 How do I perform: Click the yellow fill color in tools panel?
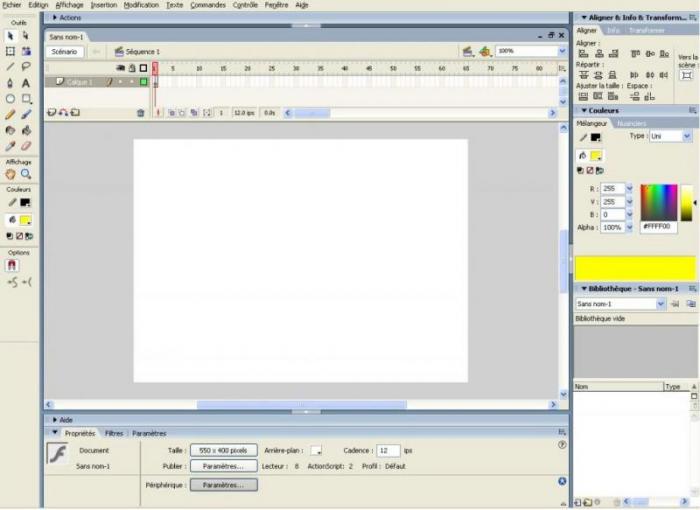pyautogui.click(x=25, y=220)
